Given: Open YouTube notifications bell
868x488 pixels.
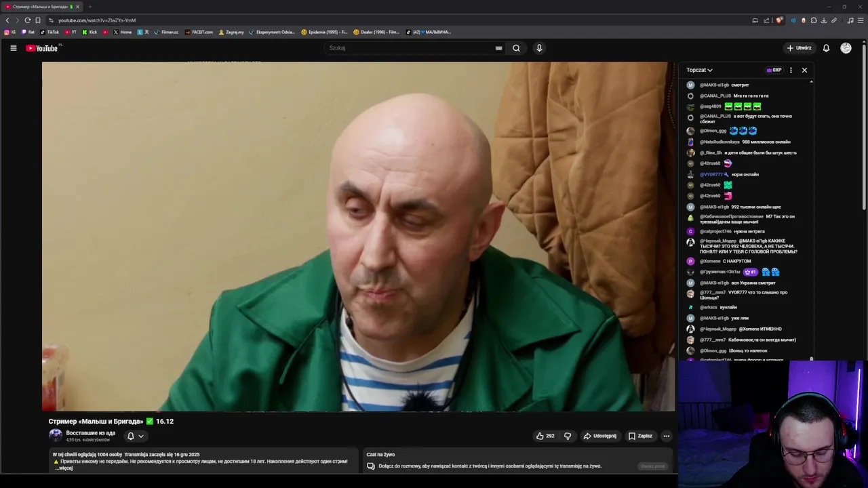Looking at the screenshot, I should [x=826, y=48].
